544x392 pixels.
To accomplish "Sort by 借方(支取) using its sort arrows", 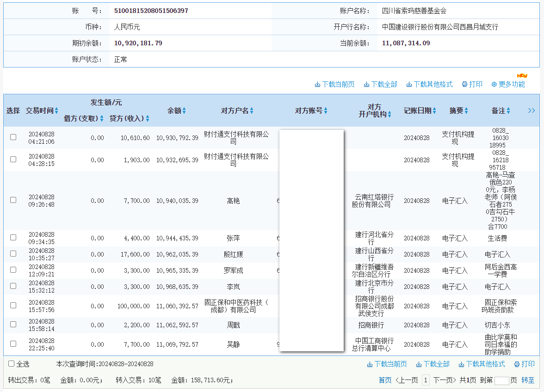I will [x=102, y=118].
